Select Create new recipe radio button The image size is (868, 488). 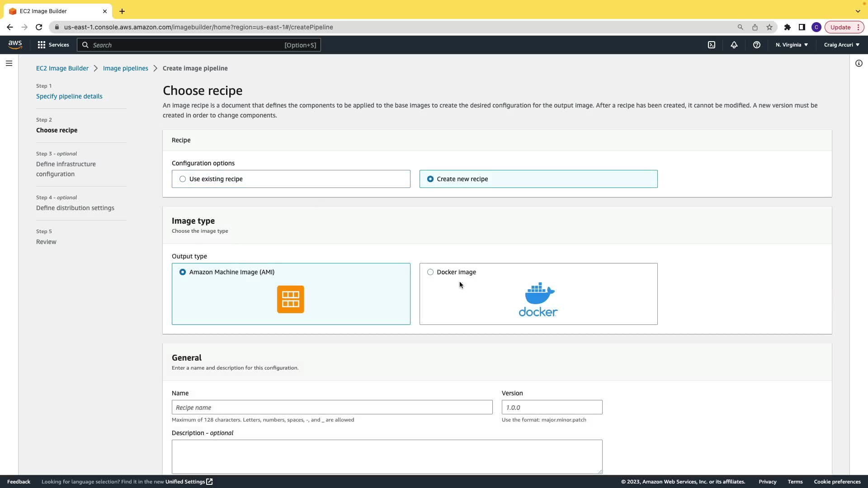pyautogui.click(x=430, y=179)
